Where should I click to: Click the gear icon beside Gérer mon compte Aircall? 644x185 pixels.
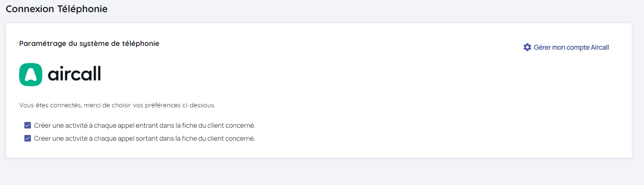(x=527, y=47)
